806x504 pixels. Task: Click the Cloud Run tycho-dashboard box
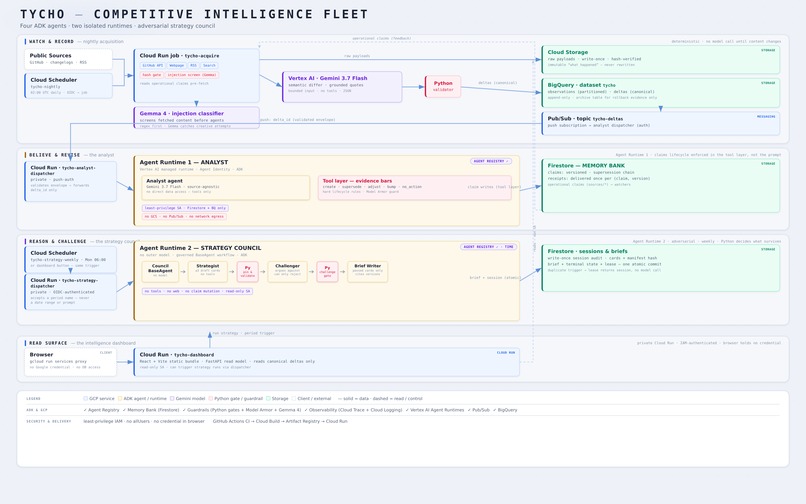(x=326, y=362)
